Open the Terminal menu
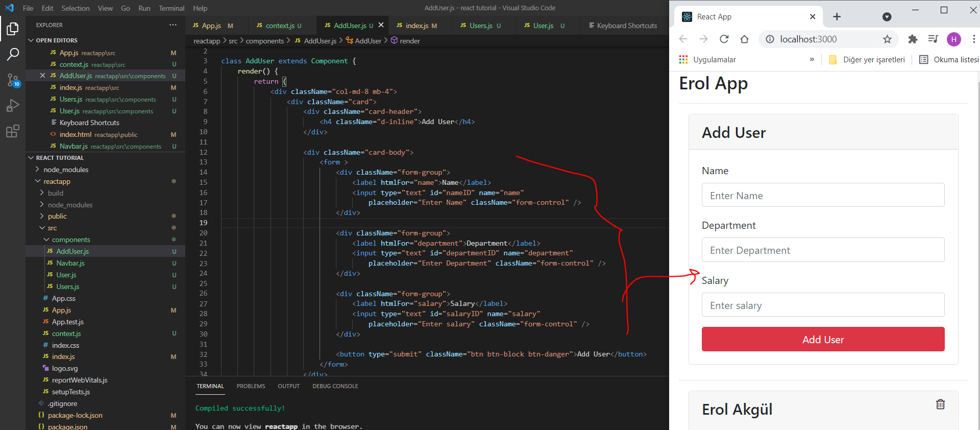This screenshot has height=430, width=980. point(171,8)
